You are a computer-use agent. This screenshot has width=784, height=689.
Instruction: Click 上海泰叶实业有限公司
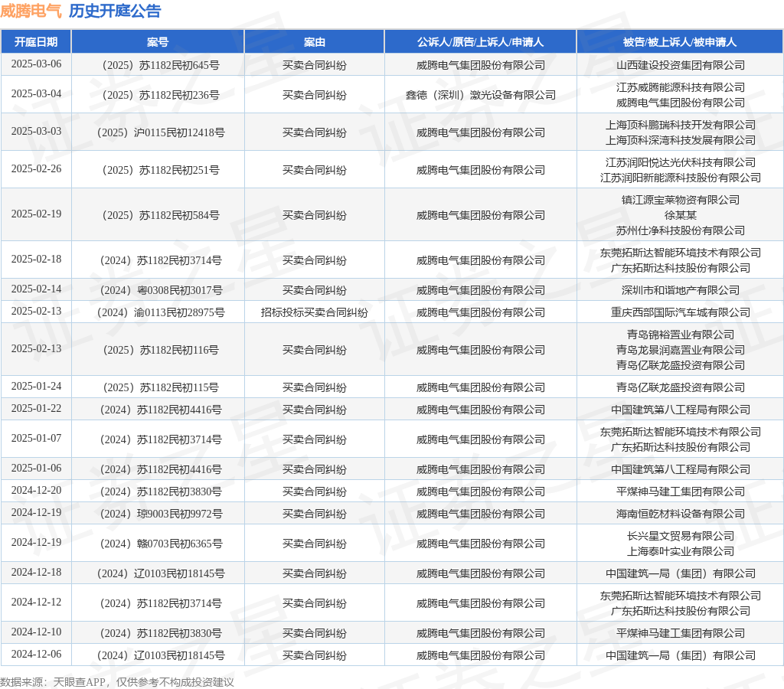point(681,551)
